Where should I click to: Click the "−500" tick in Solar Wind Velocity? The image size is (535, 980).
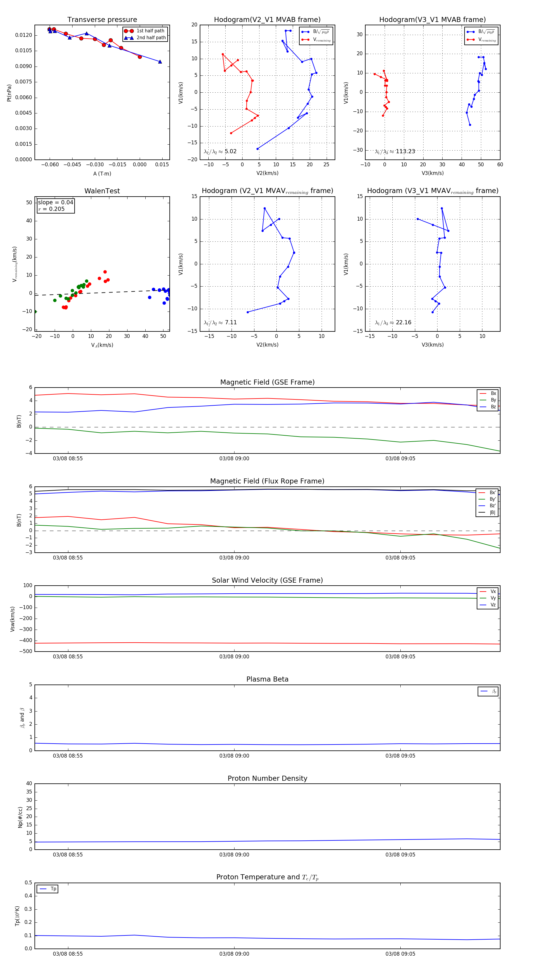(x=26, y=651)
